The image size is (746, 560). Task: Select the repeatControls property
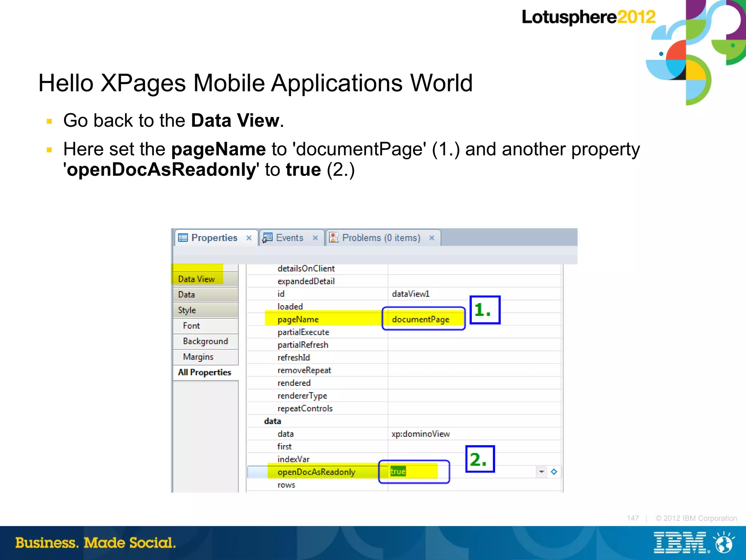(305, 409)
